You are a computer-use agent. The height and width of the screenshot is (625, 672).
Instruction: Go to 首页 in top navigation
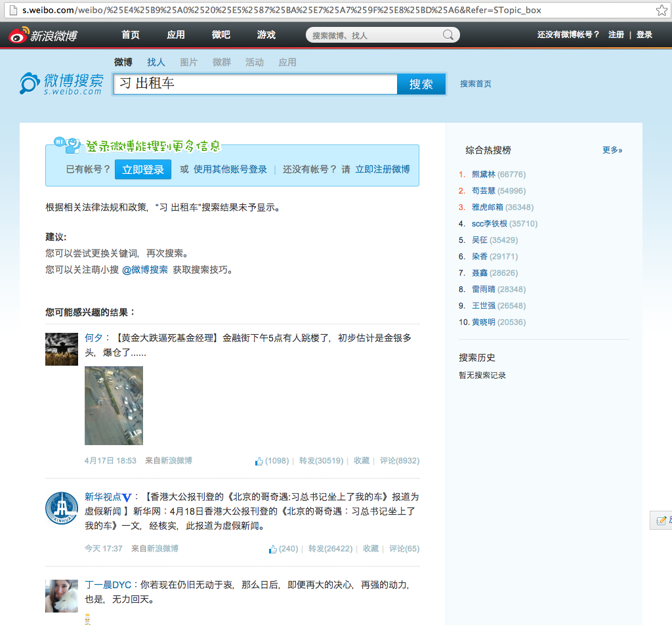(131, 35)
